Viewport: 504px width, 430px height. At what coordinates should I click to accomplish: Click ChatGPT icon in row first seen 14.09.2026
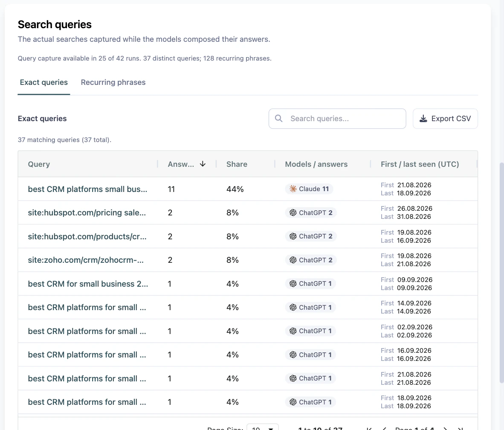[x=293, y=307]
